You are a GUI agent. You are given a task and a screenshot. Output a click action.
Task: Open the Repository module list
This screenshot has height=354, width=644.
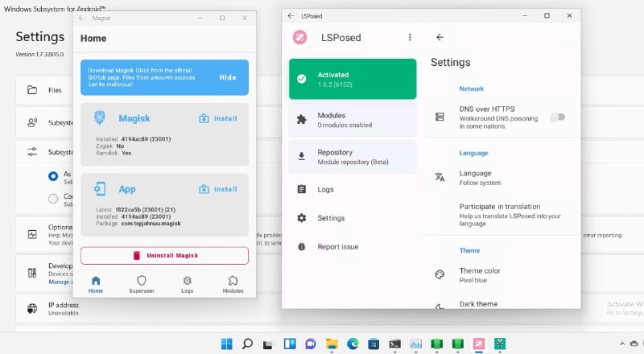click(353, 156)
